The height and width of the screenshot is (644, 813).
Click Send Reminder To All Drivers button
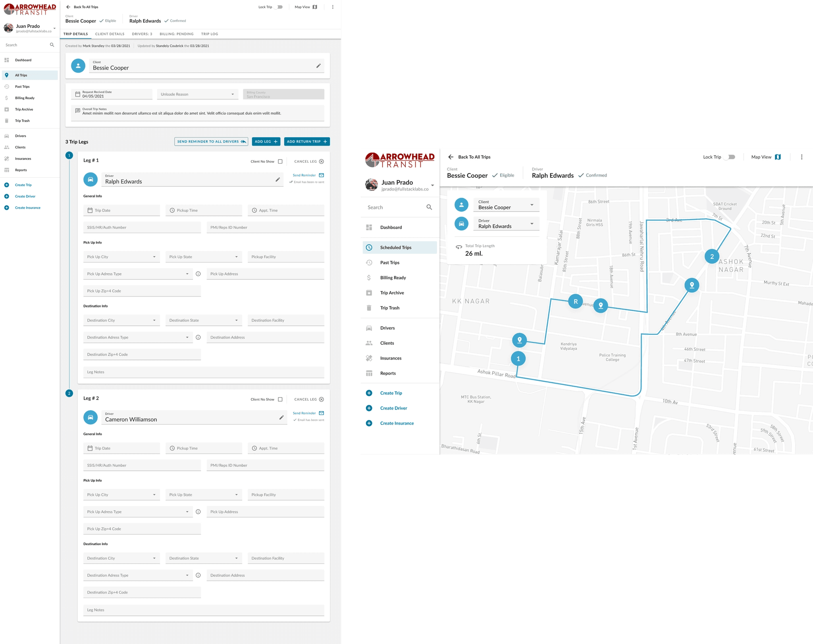211,142
